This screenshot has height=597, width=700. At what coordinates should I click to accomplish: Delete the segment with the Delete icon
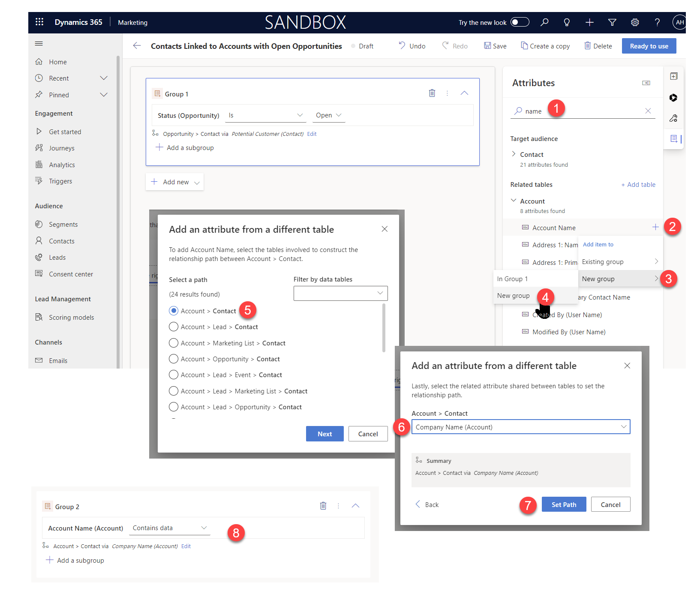[598, 46]
